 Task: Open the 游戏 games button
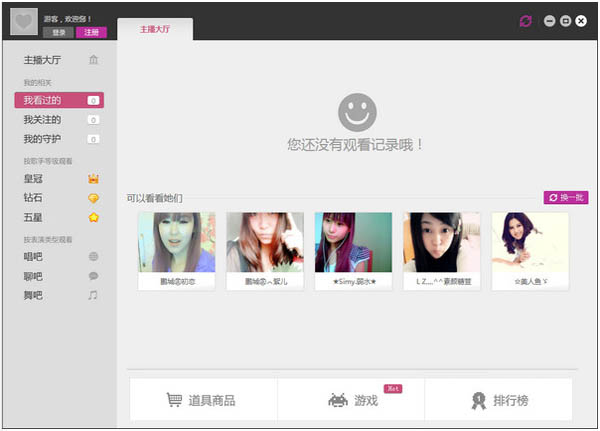[351, 400]
